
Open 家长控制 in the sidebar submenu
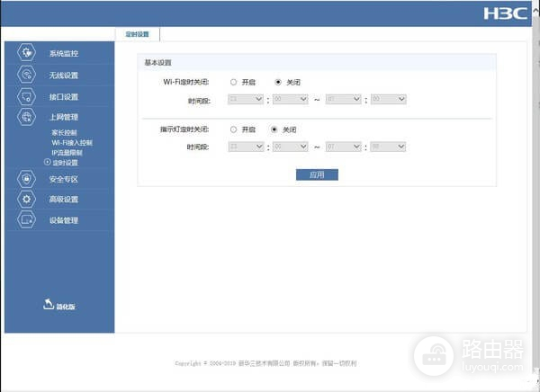tap(64, 133)
